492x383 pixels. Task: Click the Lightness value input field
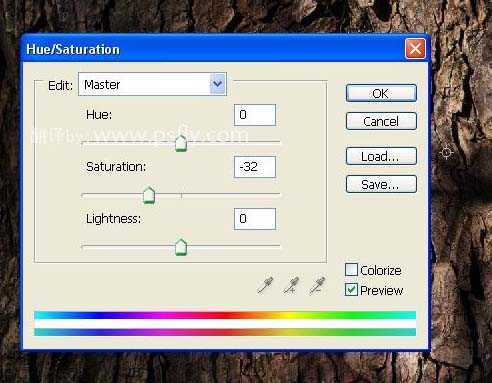(255, 219)
